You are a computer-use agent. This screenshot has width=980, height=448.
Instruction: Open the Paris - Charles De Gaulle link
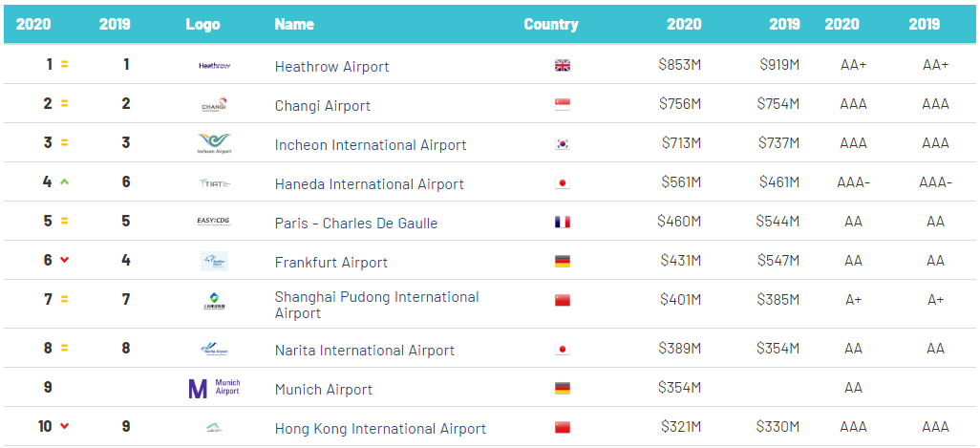[356, 224]
